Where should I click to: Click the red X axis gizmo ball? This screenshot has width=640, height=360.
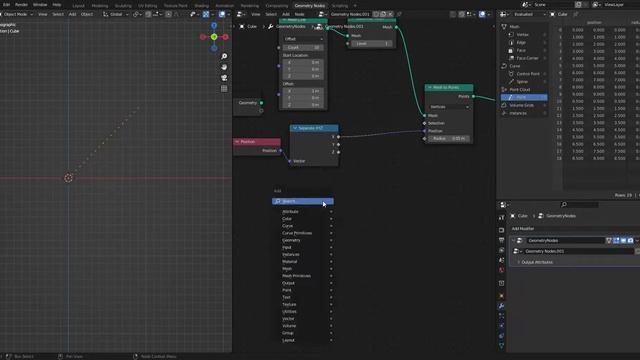pyautogui.click(x=225, y=37)
